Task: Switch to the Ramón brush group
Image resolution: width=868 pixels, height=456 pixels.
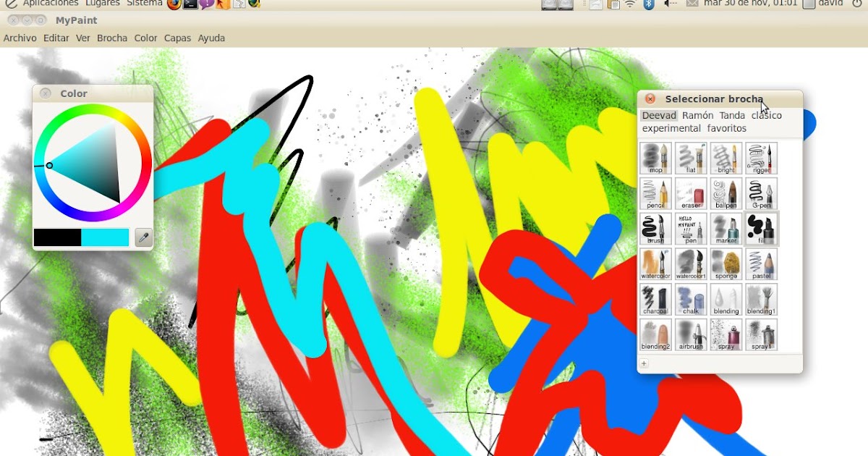Action: [697, 115]
